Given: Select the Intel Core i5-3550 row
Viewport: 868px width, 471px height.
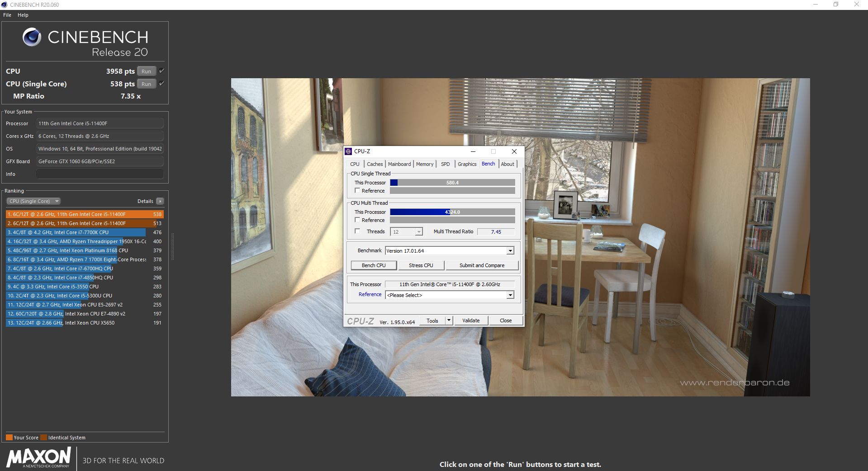Looking at the screenshot, I should [x=85, y=287].
